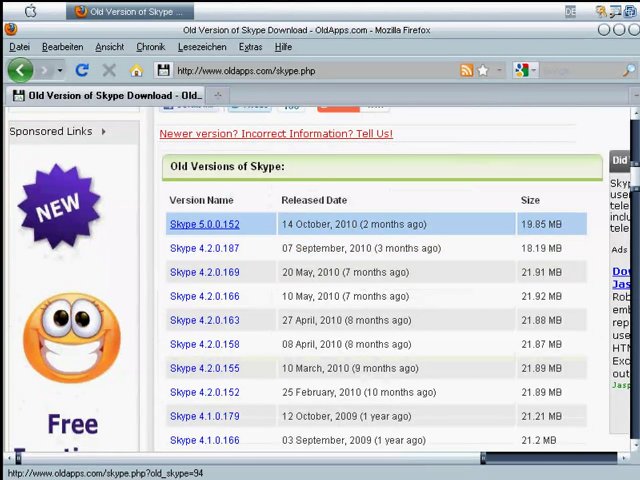This screenshot has height=480, width=640.
Task: Open the Skype 4.2.0.169 download link
Action: pyautogui.click(x=204, y=272)
